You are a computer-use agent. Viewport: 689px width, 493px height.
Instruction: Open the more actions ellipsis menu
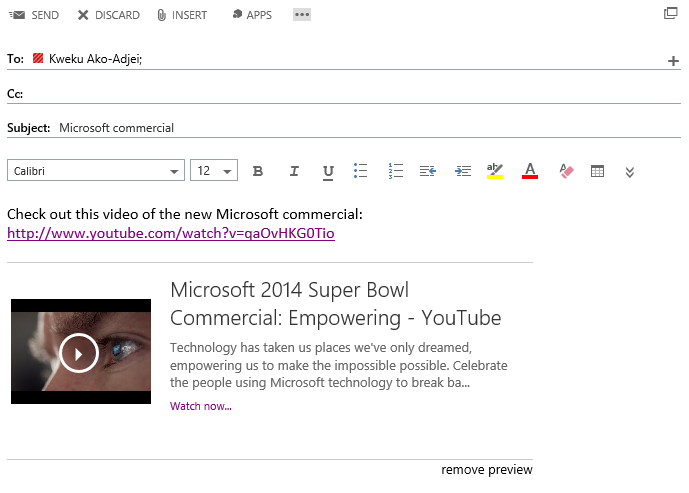pos(302,15)
